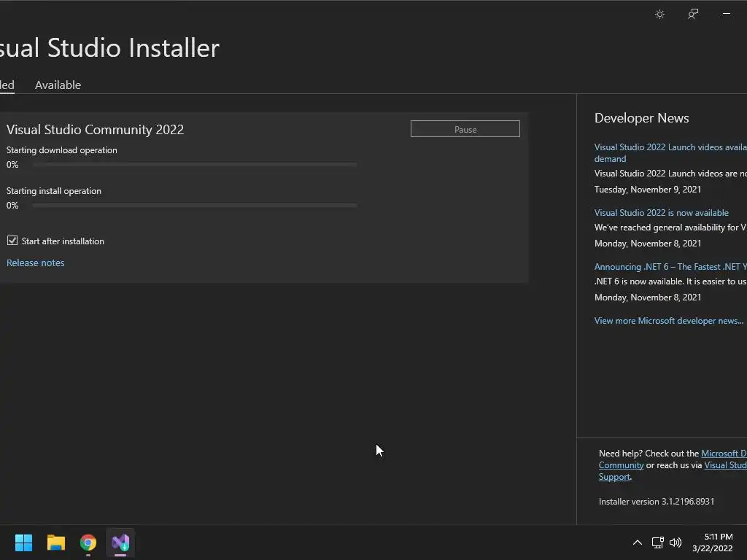View more Microsoft developer news
747x560 pixels.
click(668, 321)
